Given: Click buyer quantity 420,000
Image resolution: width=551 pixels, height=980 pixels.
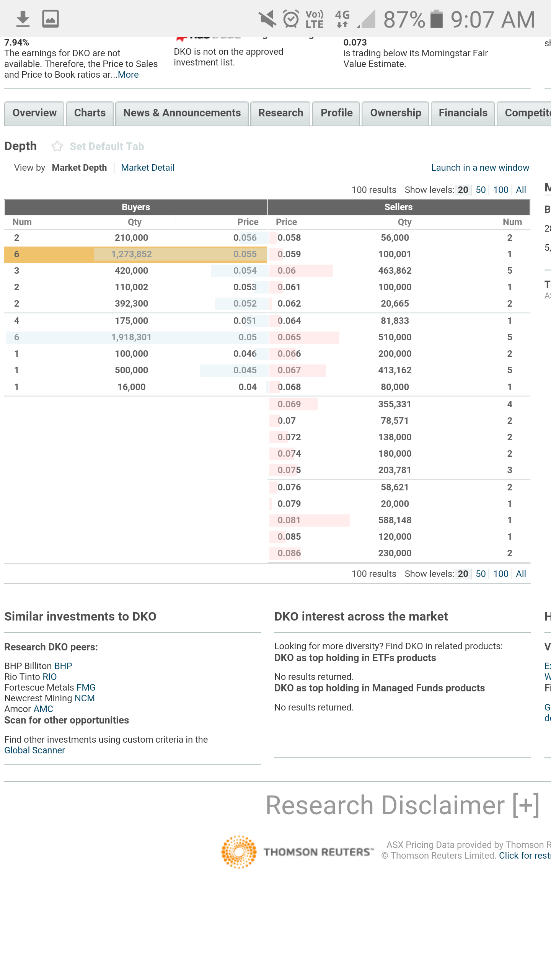Looking at the screenshot, I should 131,271.
